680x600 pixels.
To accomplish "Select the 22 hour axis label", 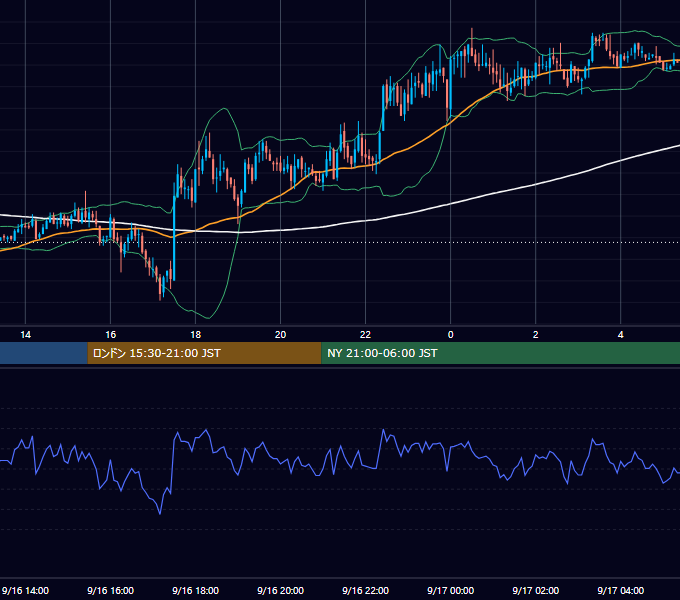I will point(366,335).
